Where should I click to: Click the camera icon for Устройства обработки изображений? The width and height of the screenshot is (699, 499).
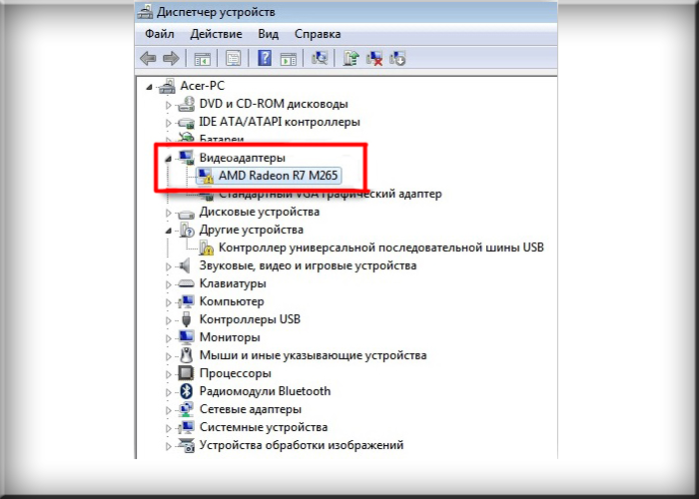(x=186, y=445)
